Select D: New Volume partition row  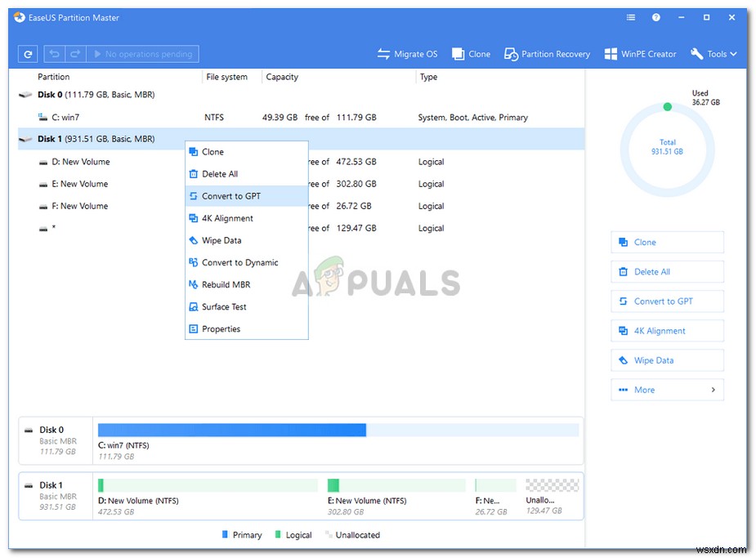click(301, 162)
